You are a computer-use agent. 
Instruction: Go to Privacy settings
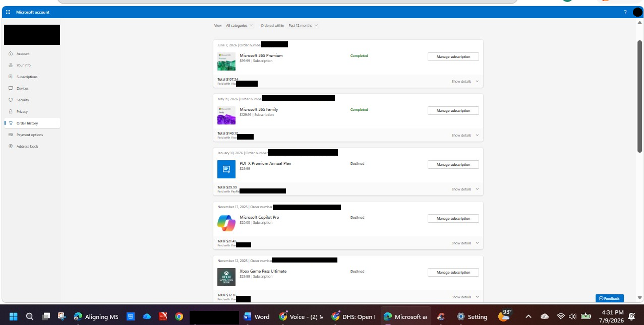tap(22, 111)
